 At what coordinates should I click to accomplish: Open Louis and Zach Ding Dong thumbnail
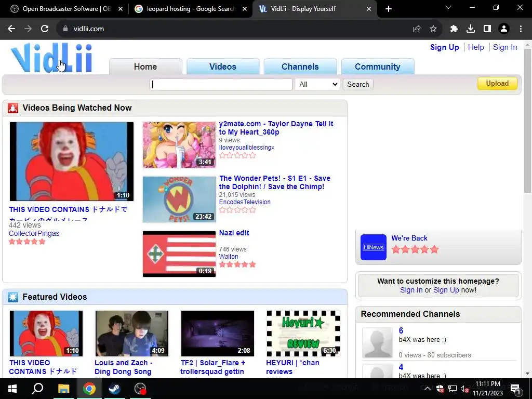click(131, 334)
